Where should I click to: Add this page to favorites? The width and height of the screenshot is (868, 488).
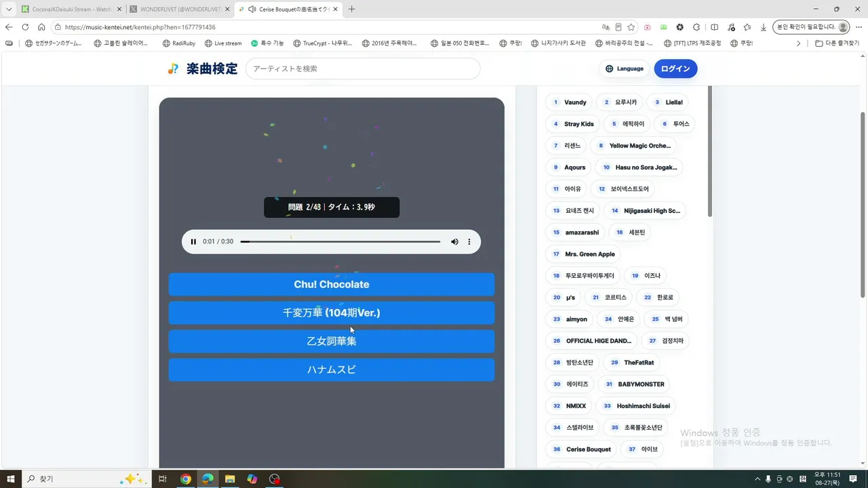tap(631, 27)
